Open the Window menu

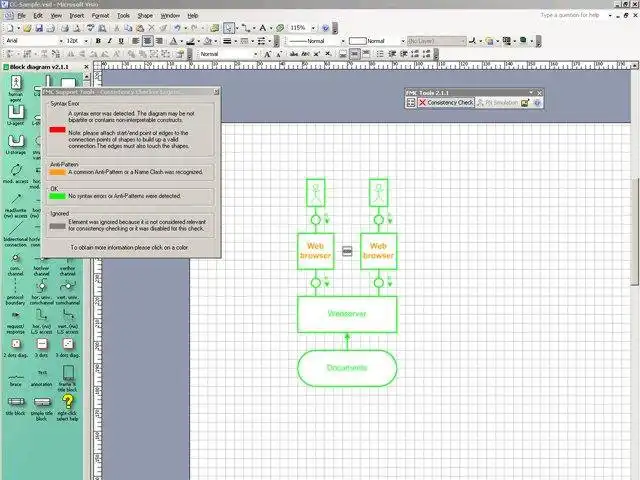(x=170, y=16)
